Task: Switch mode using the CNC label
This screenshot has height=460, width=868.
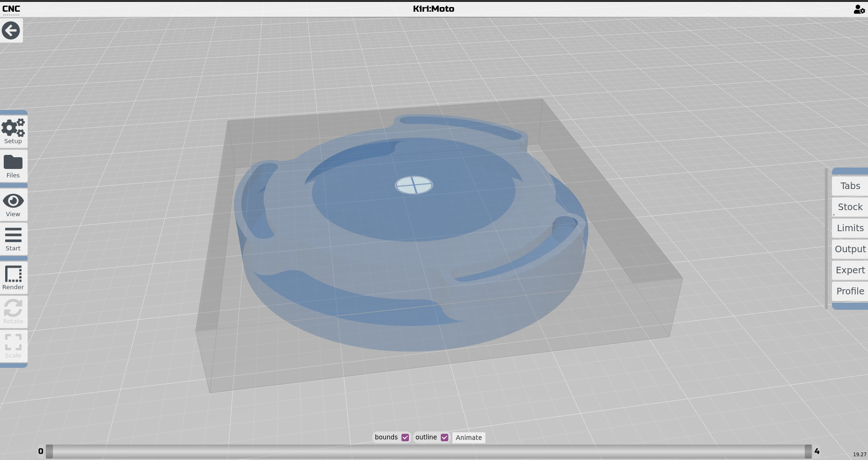Action: pyautogui.click(x=12, y=8)
